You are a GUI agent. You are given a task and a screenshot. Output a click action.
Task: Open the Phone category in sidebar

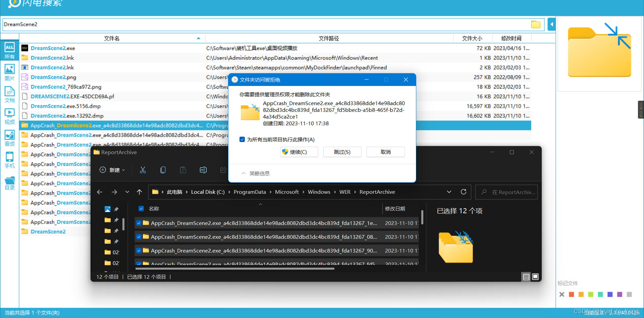coord(9,160)
